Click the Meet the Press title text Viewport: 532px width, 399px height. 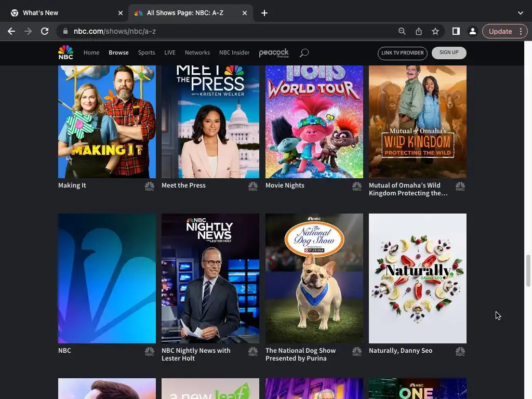183,185
